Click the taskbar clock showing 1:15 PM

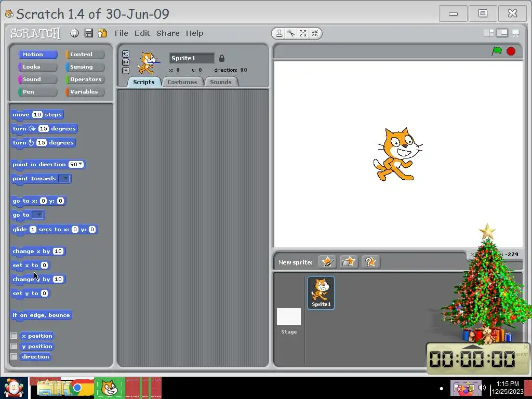tap(507, 388)
